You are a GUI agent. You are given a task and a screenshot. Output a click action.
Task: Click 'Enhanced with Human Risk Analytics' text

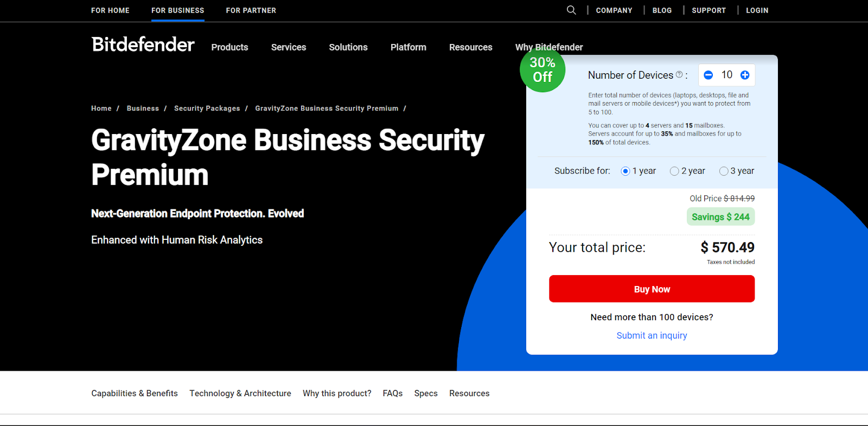[x=177, y=240]
